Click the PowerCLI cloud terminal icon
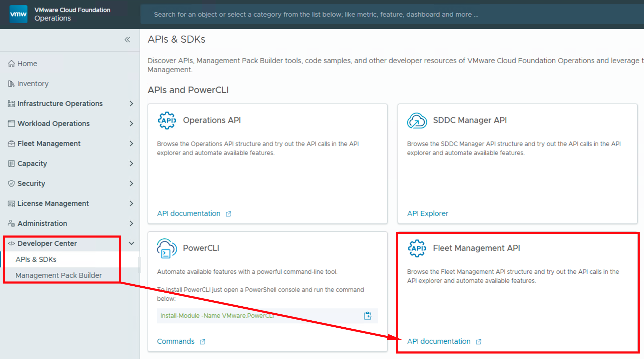644x359 pixels. click(x=167, y=248)
